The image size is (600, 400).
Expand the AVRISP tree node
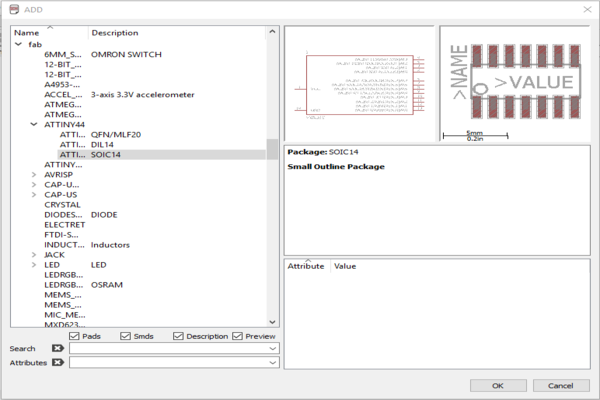[x=34, y=175]
